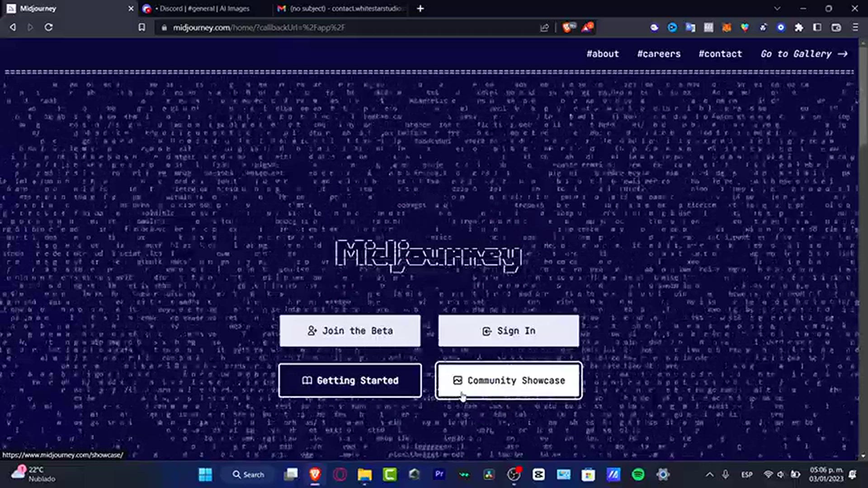This screenshot has width=868, height=488.
Task: Go back to the previous page
Action: (13, 28)
